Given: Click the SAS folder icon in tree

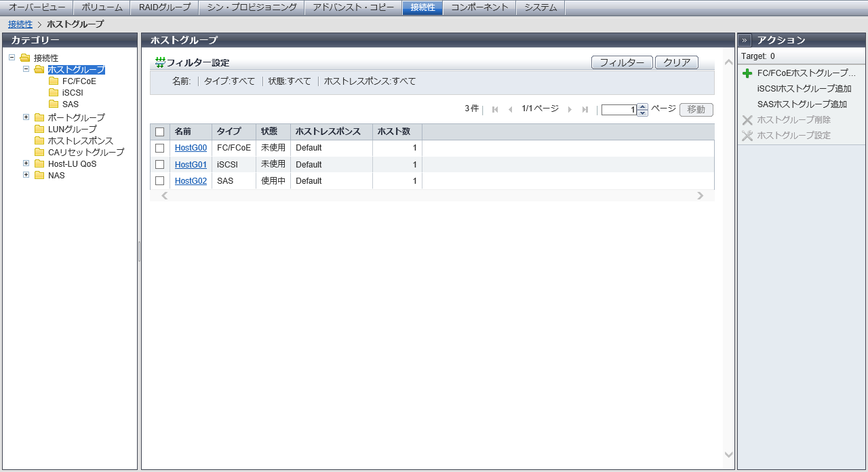Looking at the screenshot, I should (x=54, y=104).
